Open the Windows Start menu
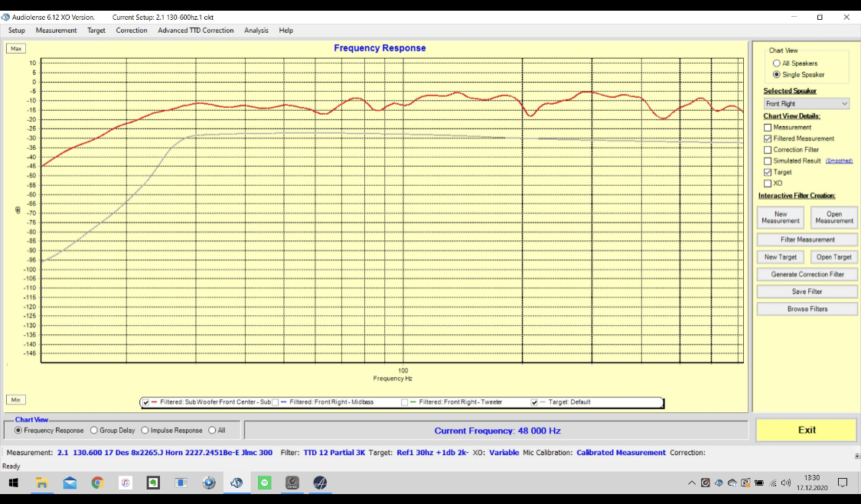The image size is (861, 504). coord(13,483)
